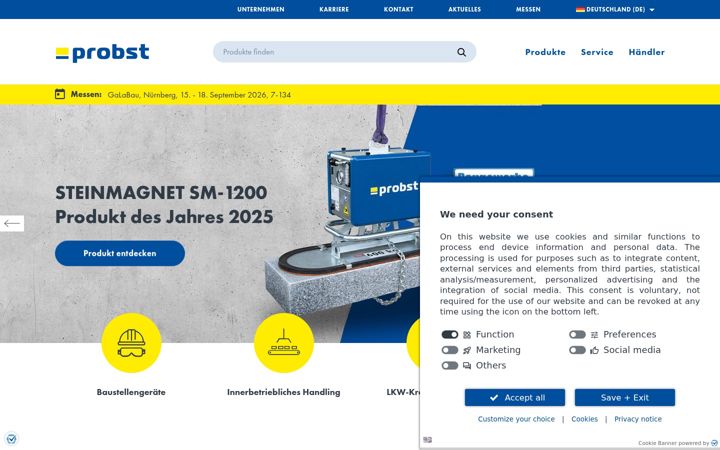720x450 pixels.
Task: Open the Privacy notice link
Action: tap(638, 419)
